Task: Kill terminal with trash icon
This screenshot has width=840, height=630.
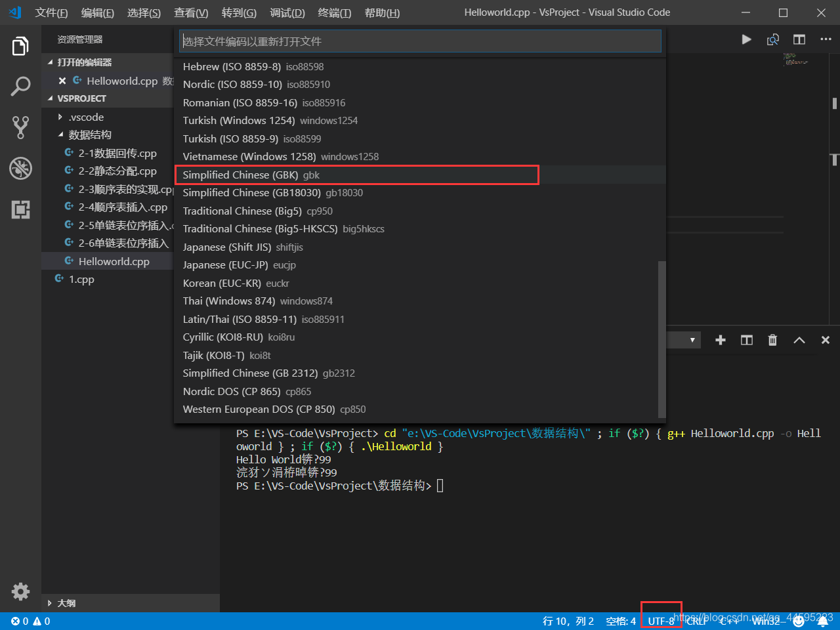Action: 772,340
